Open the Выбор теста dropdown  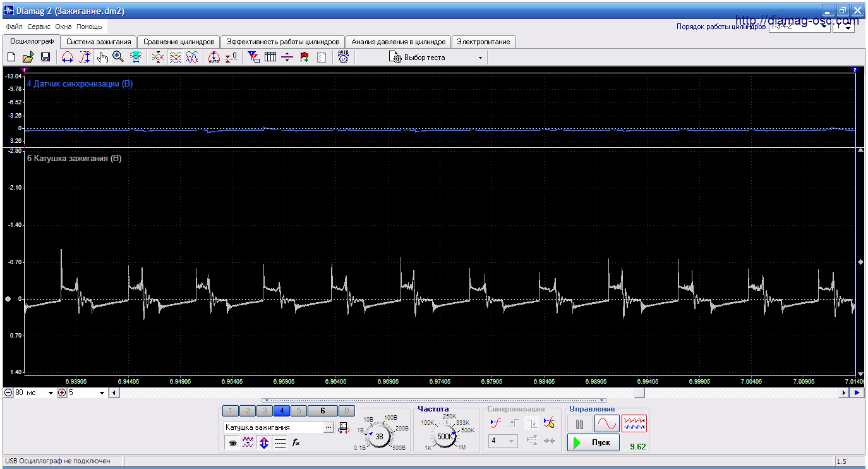[437, 58]
